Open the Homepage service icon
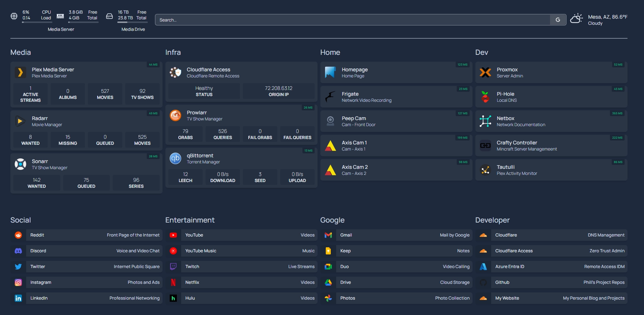This screenshot has width=644, height=315. pyautogui.click(x=330, y=72)
